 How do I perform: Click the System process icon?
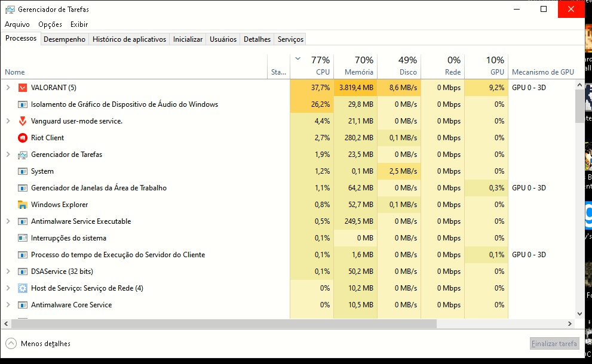tap(23, 171)
